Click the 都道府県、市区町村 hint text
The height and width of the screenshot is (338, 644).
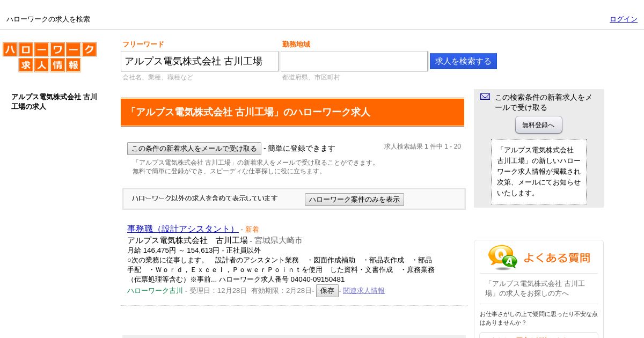(x=311, y=77)
